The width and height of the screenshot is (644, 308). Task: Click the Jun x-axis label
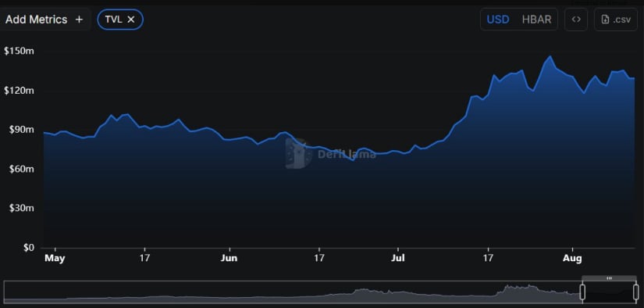(x=229, y=258)
